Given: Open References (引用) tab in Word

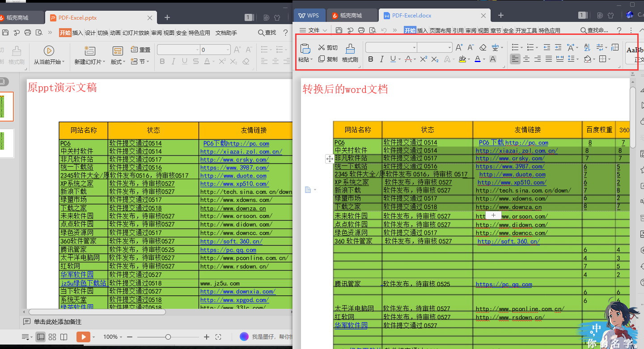Looking at the screenshot, I should point(458,30).
